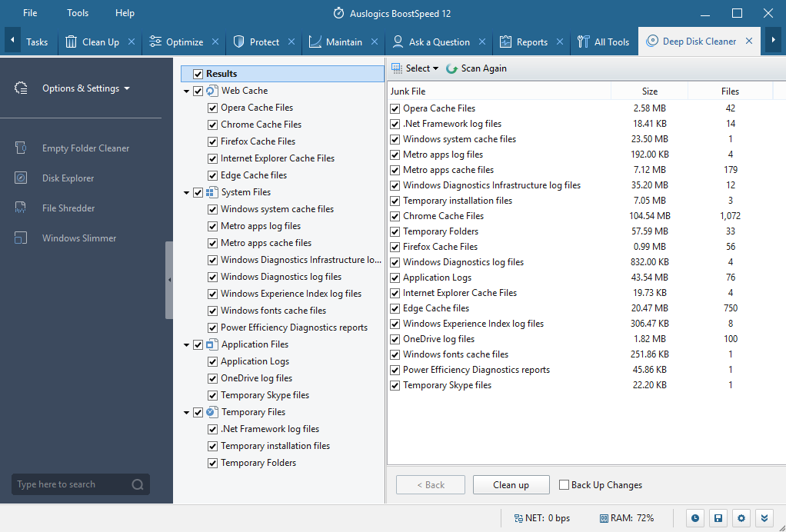Uncheck Chrome Cache Files in the results tree
Screen dimensions: 786x532
coord(212,125)
